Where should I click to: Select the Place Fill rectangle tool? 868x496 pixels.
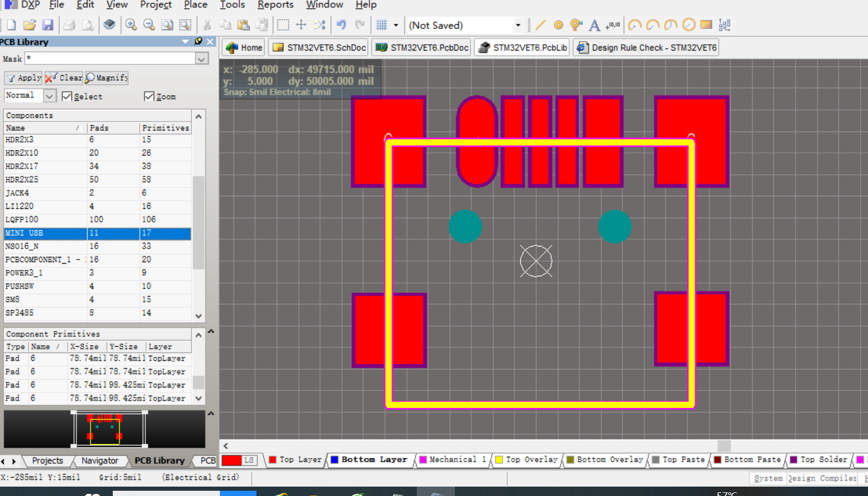[707, 25]
